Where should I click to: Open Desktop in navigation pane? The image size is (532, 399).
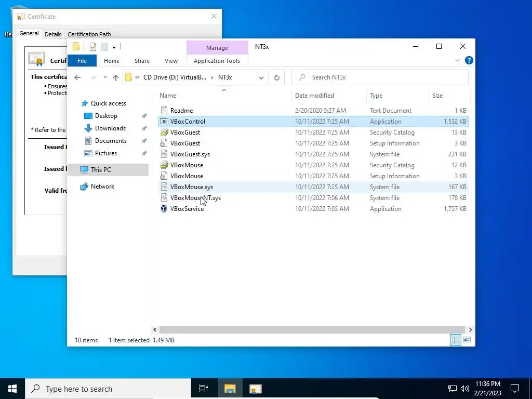point(106,116)
